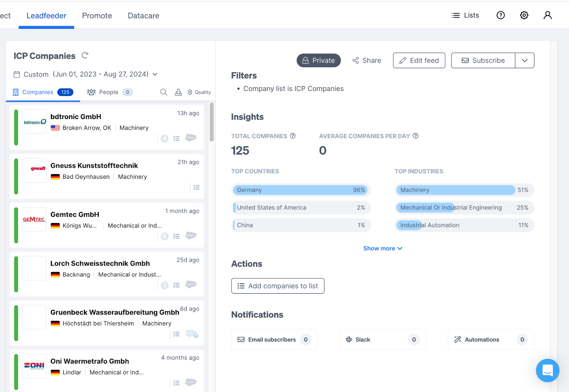Click the Salesforce cloud icon on bdtronic GmbH
This screenshot has height=392, width=569.
[x=191, y=138]
